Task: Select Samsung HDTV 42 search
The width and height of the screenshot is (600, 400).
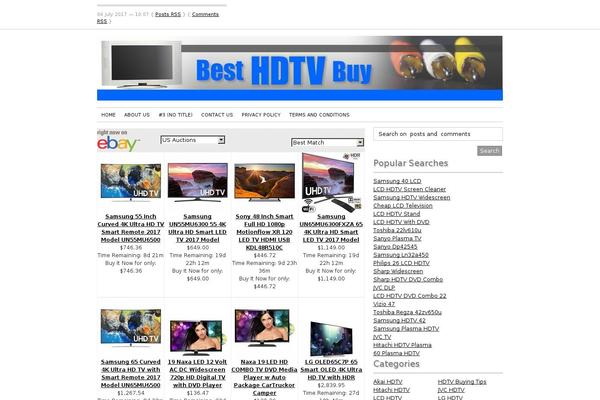Action: 399,321
